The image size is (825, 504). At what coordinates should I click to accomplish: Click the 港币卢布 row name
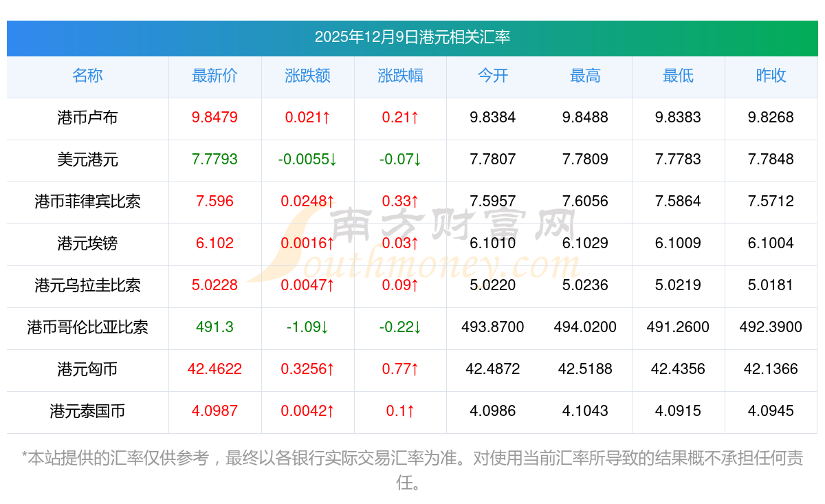pos(87,118)
